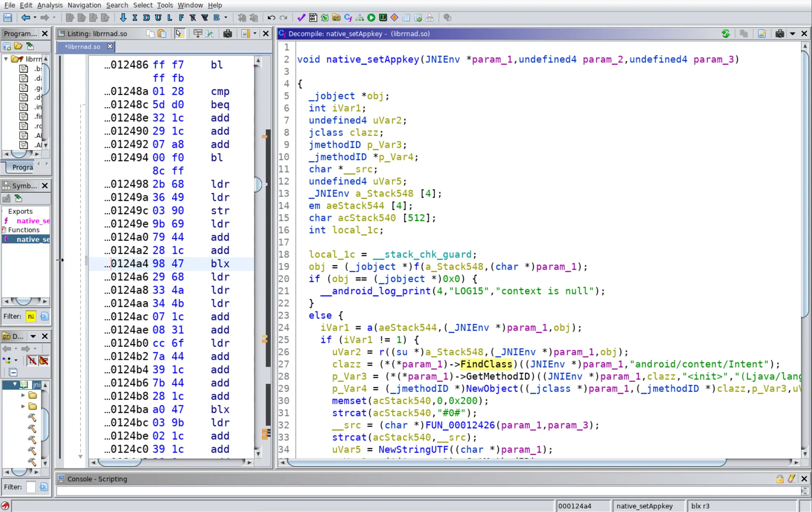Open the Analysis menu
812x512 pixels.
coord(50,5)
